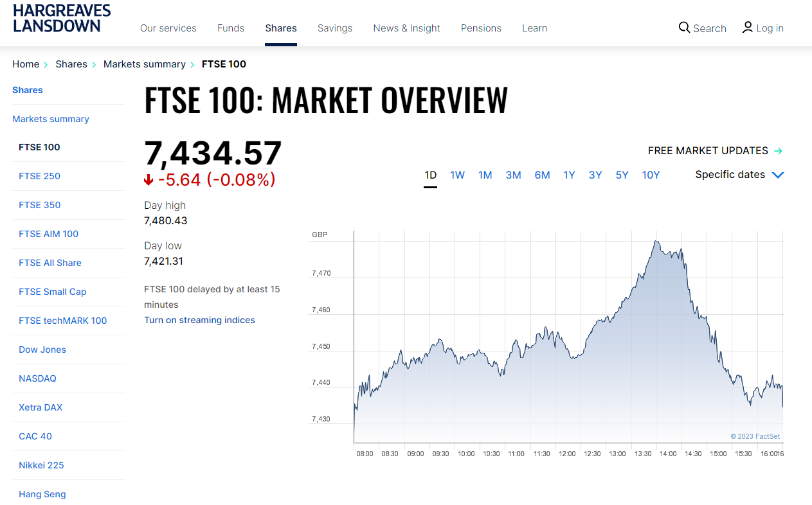
Task: Go to Home breadcrumb
Action: point(26,64)
